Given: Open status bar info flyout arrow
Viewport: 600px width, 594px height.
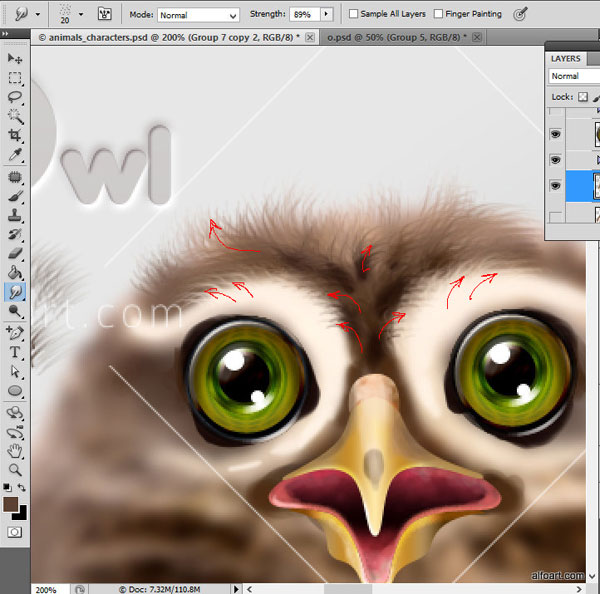Looking at the screenshot, I should click(x=236, y=589).
